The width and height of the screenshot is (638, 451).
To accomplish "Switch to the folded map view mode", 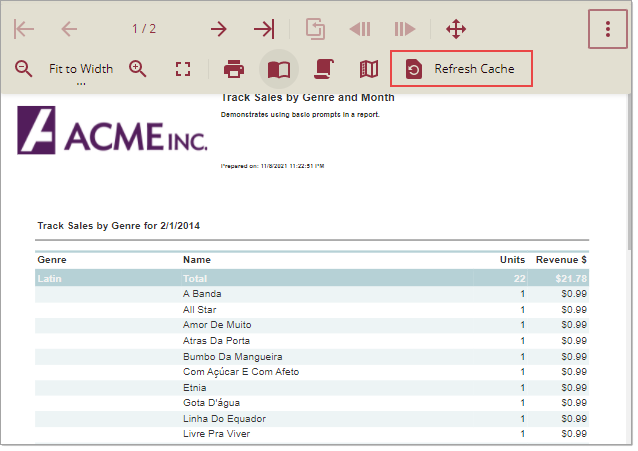I will [369, 69].
